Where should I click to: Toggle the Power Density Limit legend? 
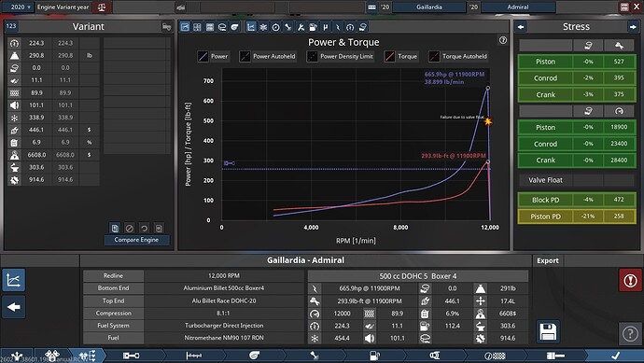click(x=341, y=56)
